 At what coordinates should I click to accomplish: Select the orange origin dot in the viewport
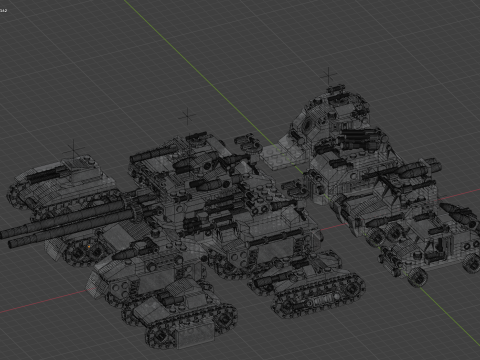pos(89,247)
